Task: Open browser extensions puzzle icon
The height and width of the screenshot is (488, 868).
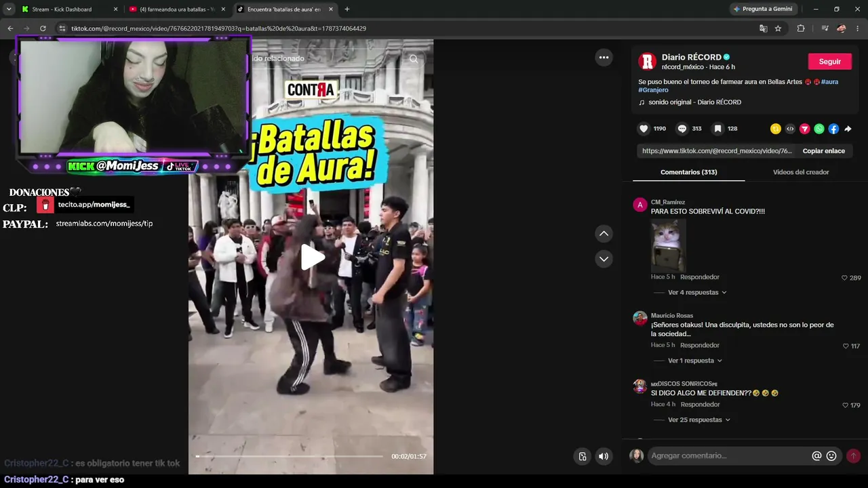Action: pyautogui.click(x=801, y=28)
